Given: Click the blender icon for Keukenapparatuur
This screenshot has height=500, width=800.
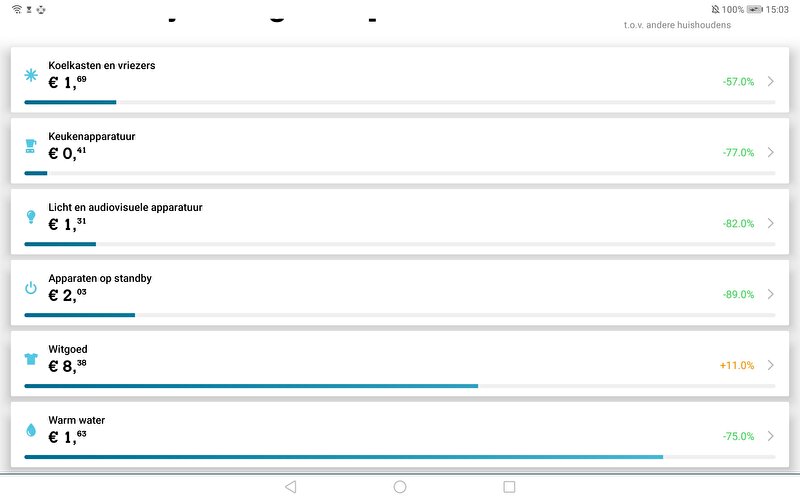Looking at the screenshot, I should point(30,147).
